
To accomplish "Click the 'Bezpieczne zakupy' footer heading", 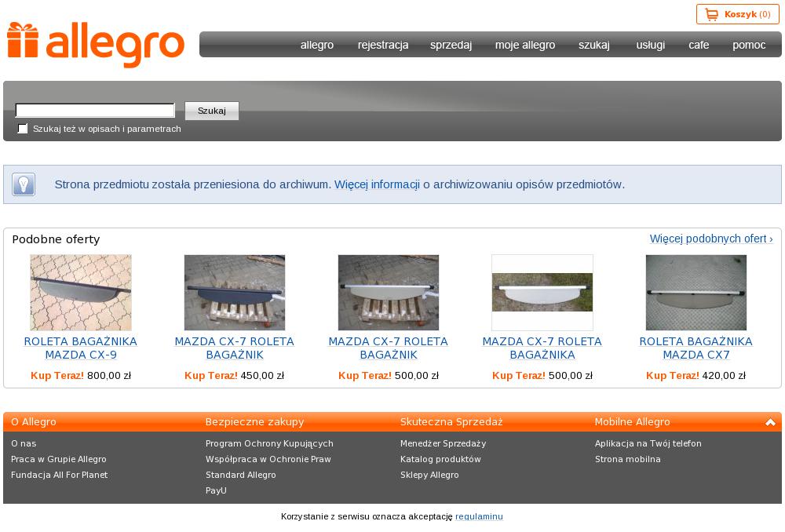I will coord(255,422).
